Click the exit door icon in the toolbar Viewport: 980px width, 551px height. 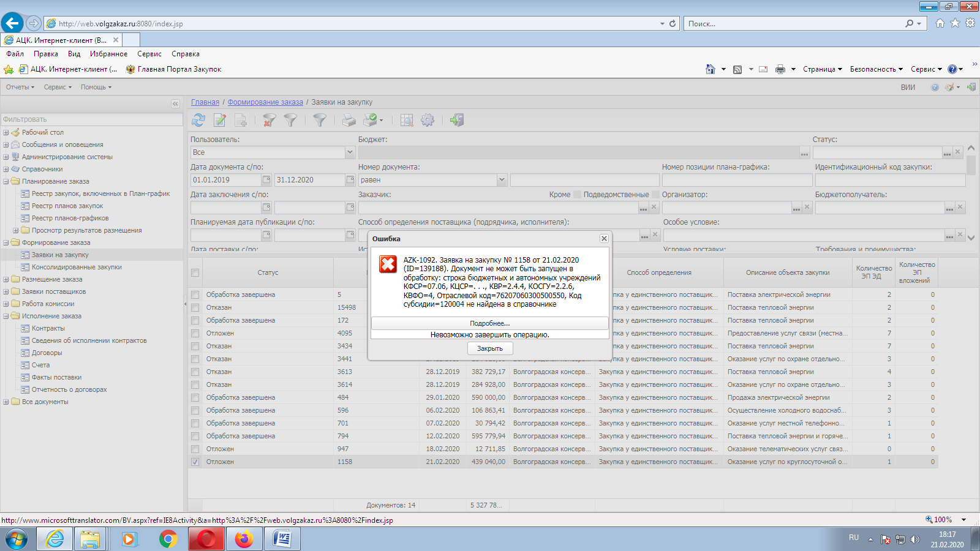(x=457, y=121)
